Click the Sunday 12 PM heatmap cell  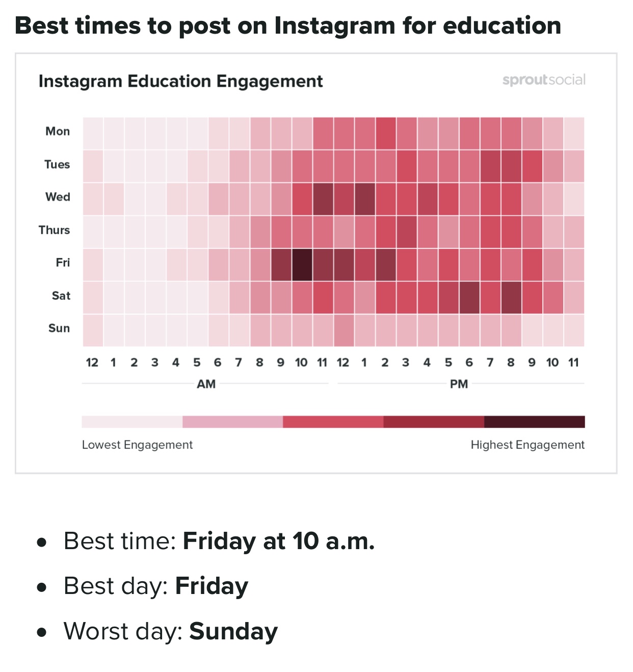pos(344,330)
